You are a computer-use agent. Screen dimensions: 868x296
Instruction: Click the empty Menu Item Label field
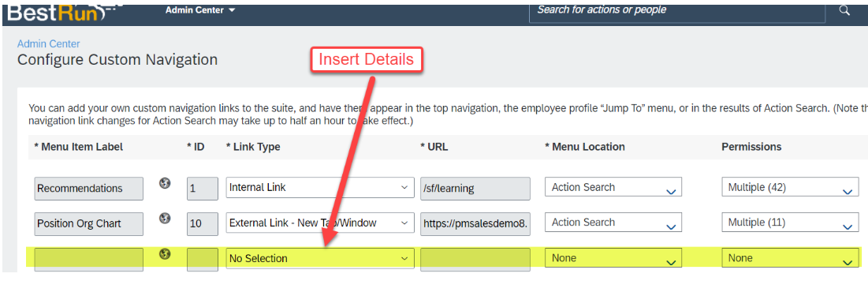(88, 260)
